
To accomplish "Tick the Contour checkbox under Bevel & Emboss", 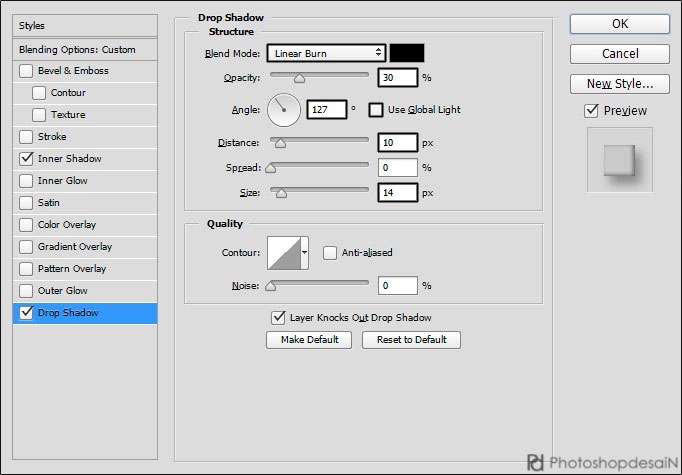I will coord(39,93).
